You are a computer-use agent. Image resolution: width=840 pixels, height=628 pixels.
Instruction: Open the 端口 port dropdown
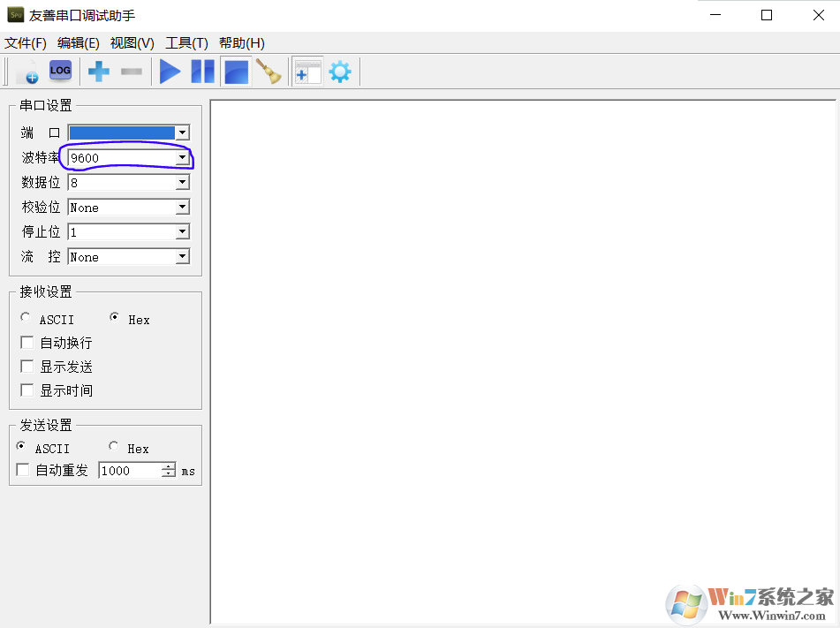click(182, 132)
